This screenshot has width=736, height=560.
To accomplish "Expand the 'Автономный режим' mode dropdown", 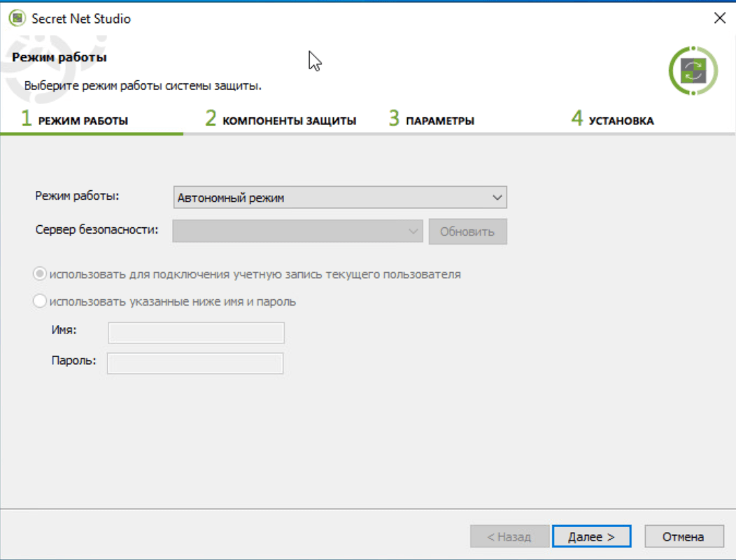I will [x=339, y=198].
